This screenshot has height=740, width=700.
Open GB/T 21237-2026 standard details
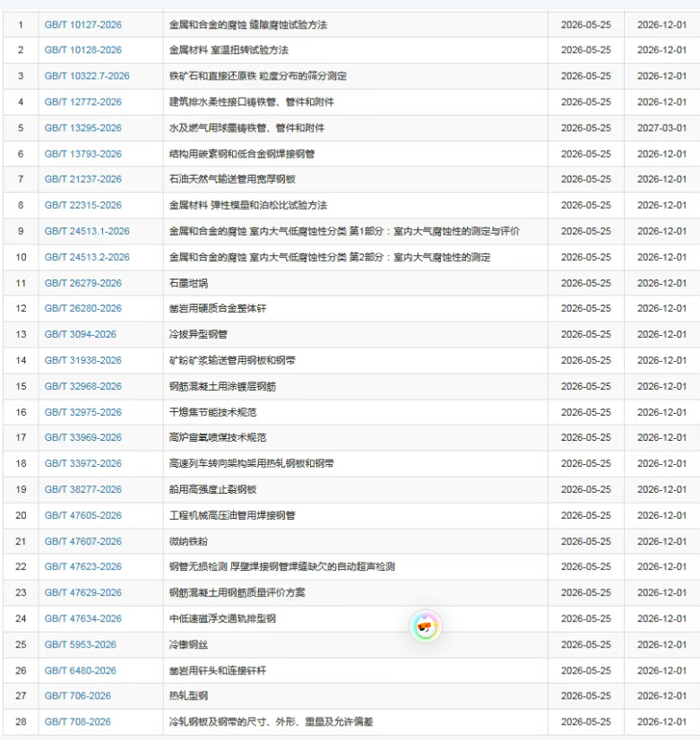[x=83, y=179]
